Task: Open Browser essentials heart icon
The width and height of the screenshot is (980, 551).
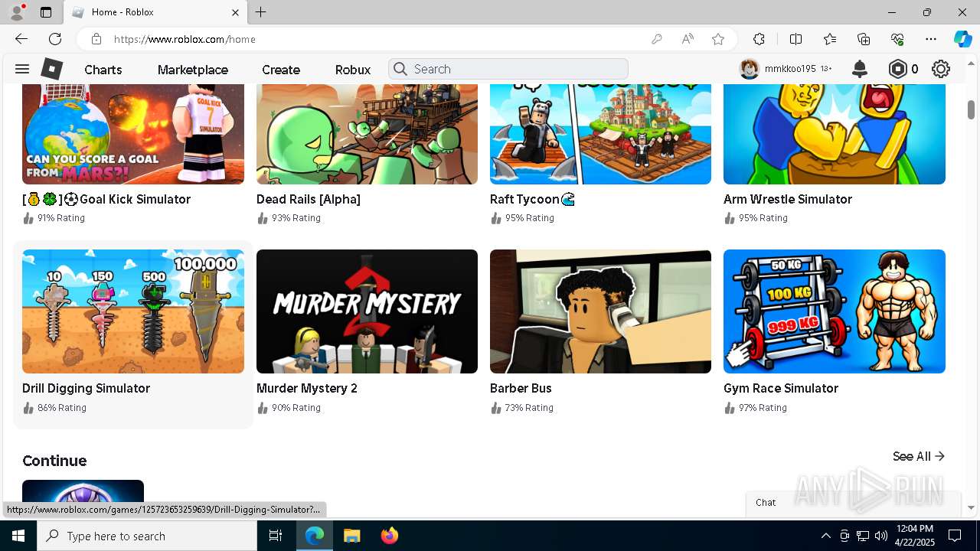Action: click(897, 39)
